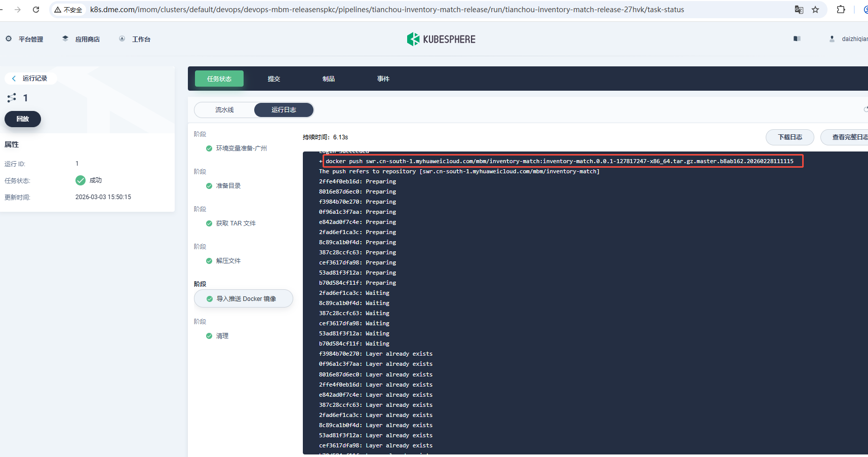
Task: Click the translate page icon in address bar
Action: [x=799, y=10]
